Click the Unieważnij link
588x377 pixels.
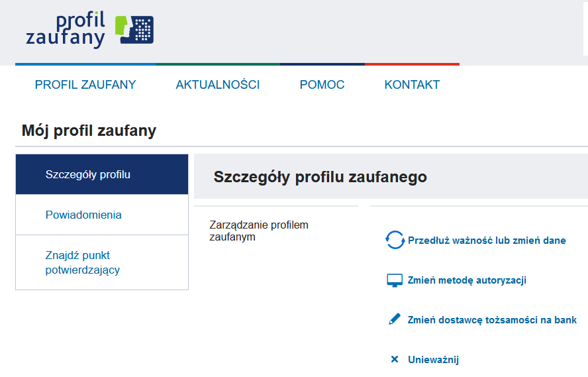[433, 360]
